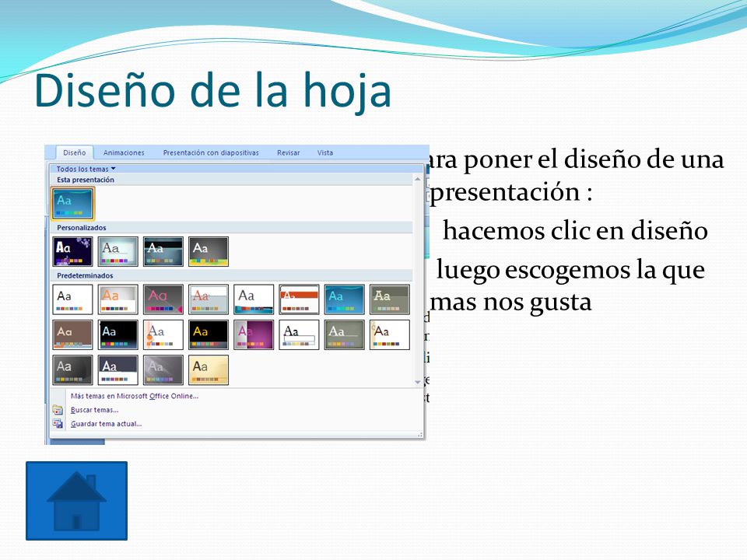Choose the orange-lettered light theme in Predeterminados
This screenshot has height=560, width=747.
pos(118,299)
